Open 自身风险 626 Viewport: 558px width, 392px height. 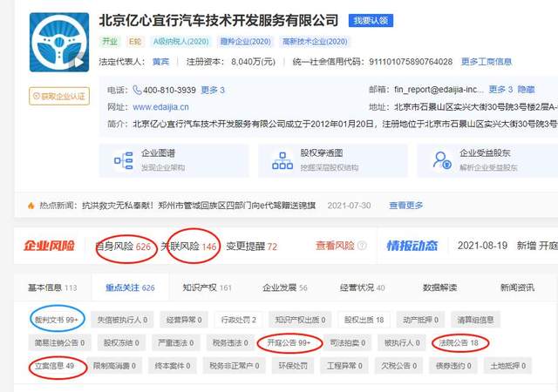click(x=123, y=247)
